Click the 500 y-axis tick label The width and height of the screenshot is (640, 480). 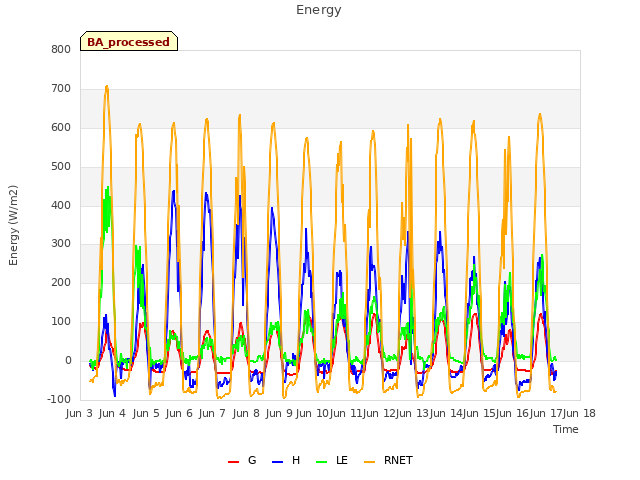(x=61, y=167)
